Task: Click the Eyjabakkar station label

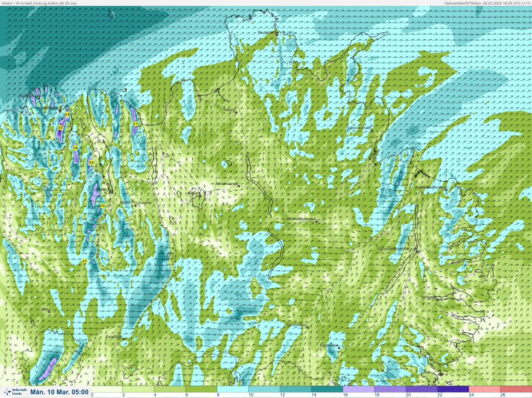Action: click(329, 345)
